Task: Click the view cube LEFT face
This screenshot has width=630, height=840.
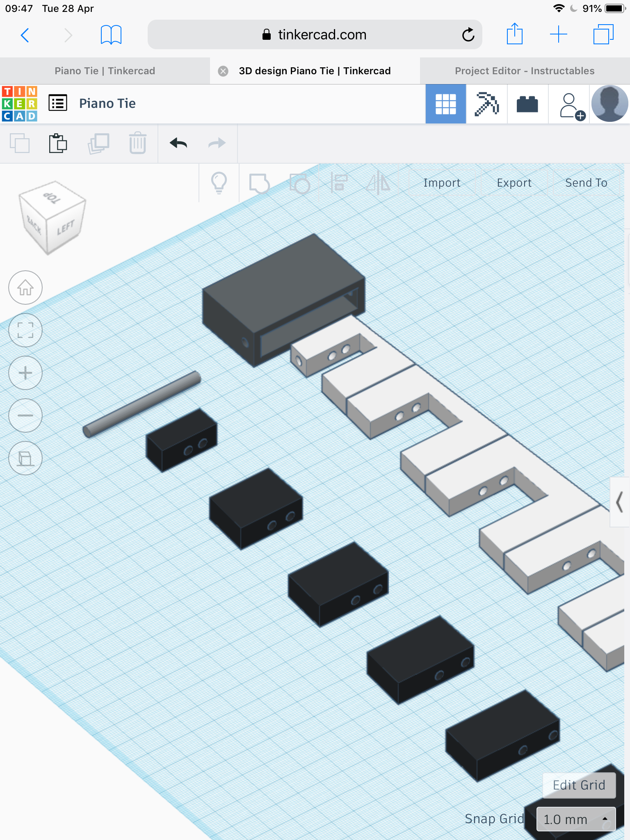Action: [x=66, y=228]
